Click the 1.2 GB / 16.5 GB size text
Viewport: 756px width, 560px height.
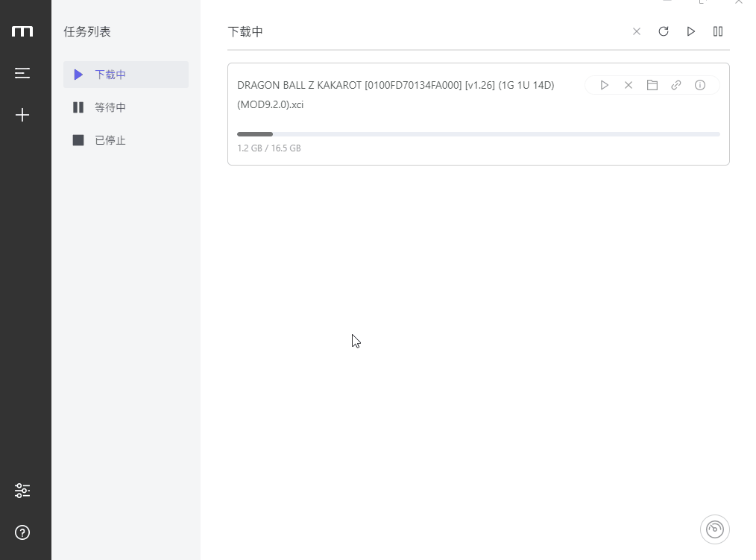tap(269, 148)
